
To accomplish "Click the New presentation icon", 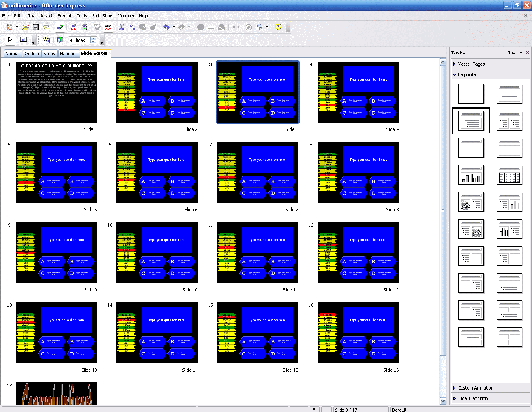I will pos(9,27).
